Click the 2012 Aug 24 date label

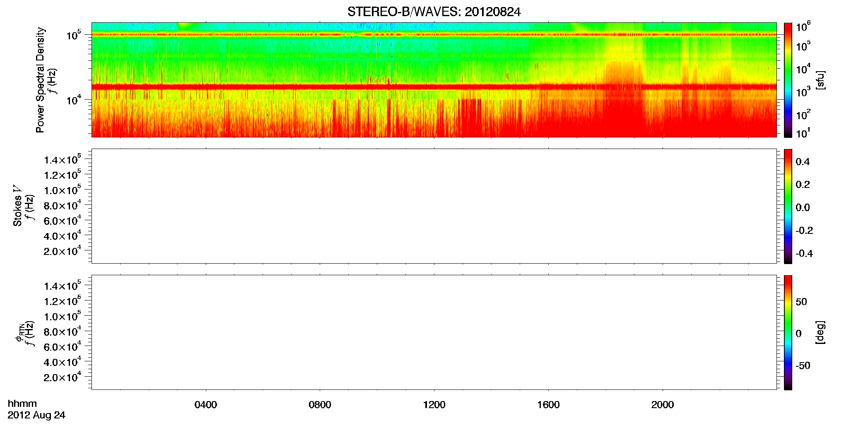click(36, 415)
